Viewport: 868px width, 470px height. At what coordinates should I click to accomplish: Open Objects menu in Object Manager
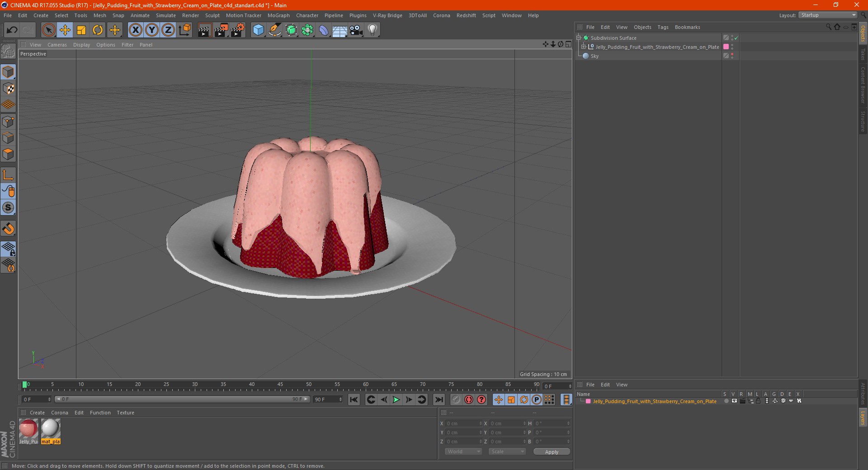tap(642, 27)
